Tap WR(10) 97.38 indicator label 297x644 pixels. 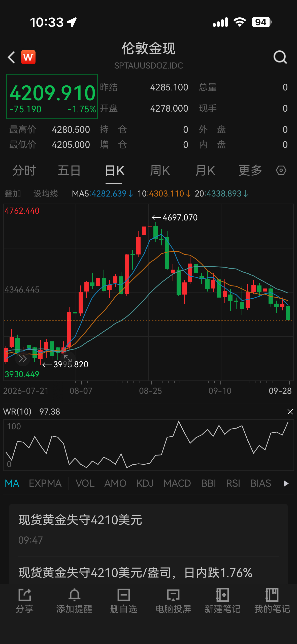coord(31,412)
